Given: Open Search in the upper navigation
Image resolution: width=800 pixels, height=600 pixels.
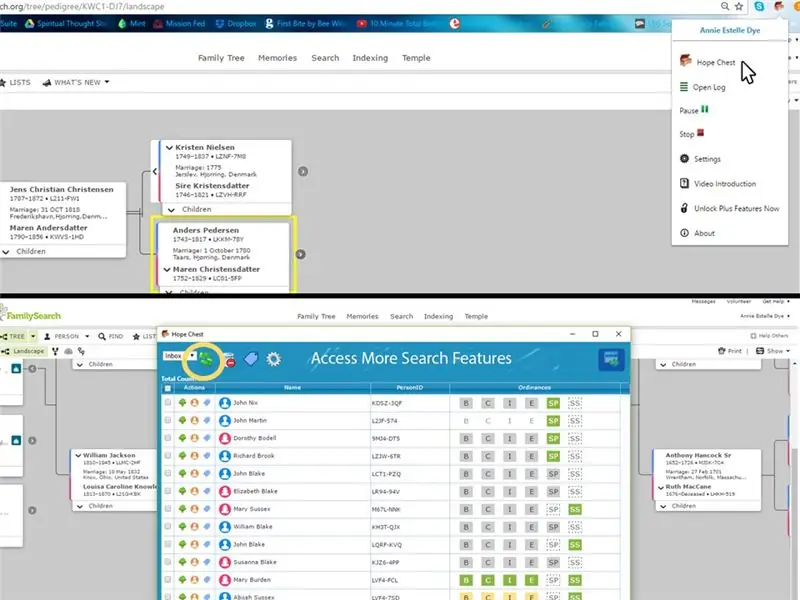Looking at the screenshot, I should (325, 58).
